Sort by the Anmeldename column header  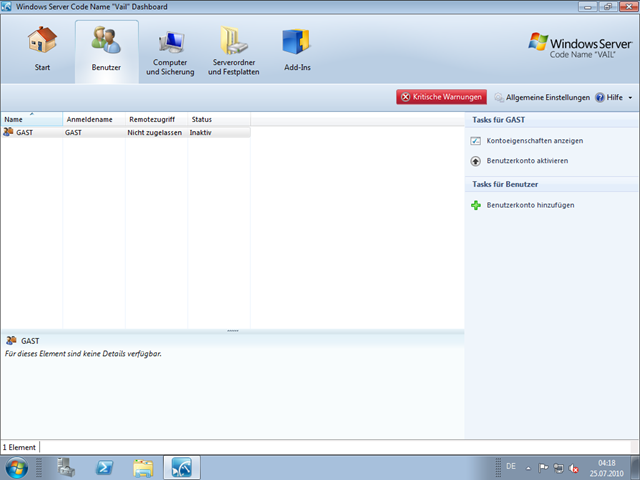tap(94, 119)
